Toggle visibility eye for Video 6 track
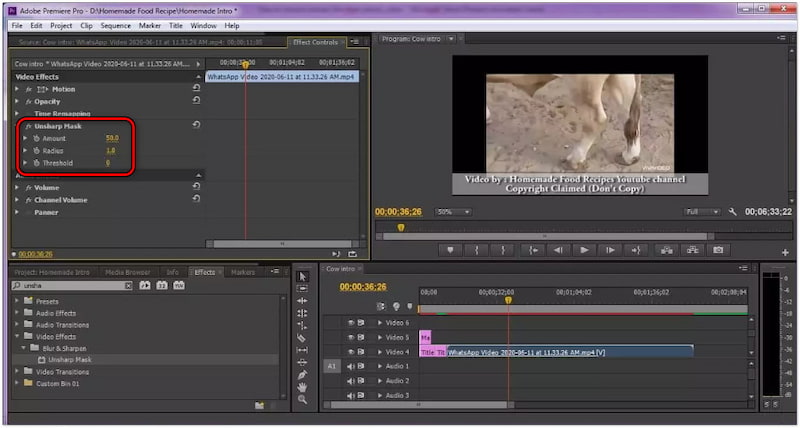The width and height of the screenshot is (800, 428). (x=351, y=323)
